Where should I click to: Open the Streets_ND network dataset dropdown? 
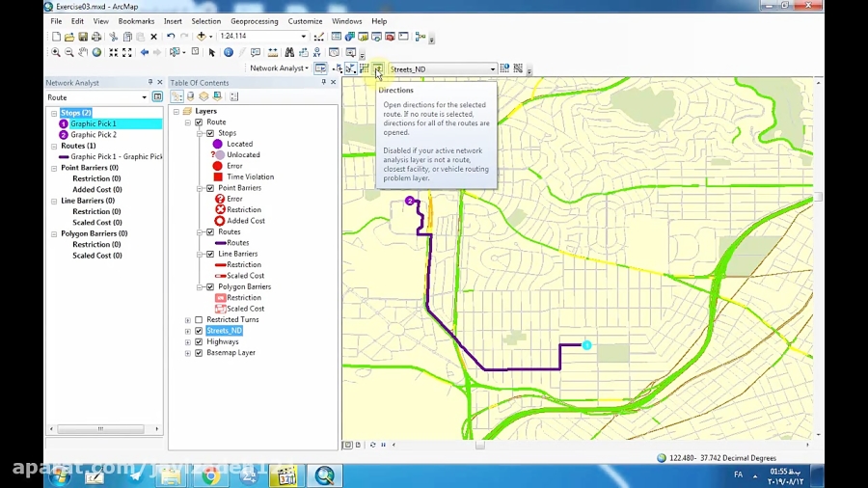tap(492, 69)
